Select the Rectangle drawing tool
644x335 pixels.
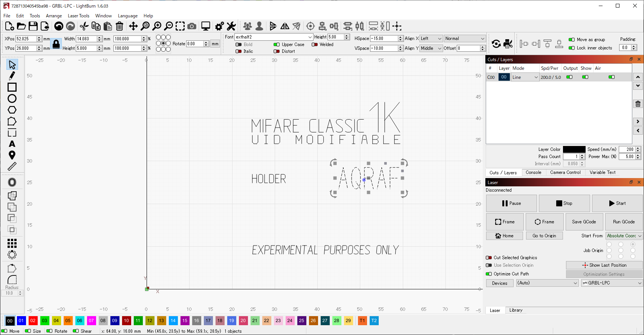point(12,87)
